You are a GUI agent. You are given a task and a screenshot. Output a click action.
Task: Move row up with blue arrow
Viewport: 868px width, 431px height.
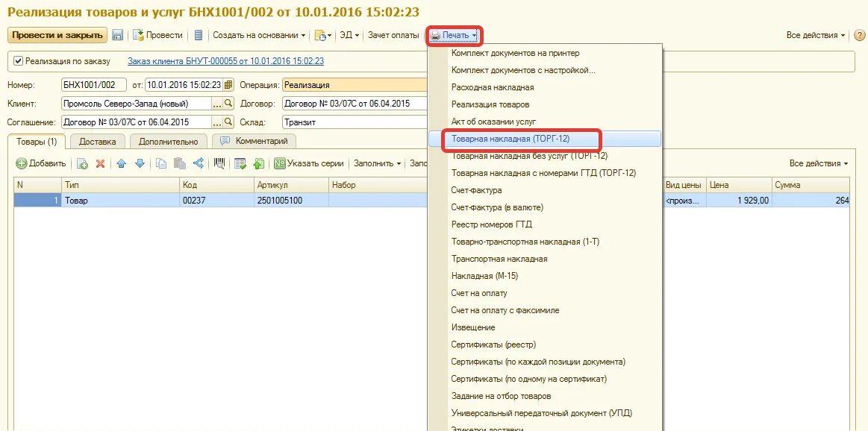[121, 163]
